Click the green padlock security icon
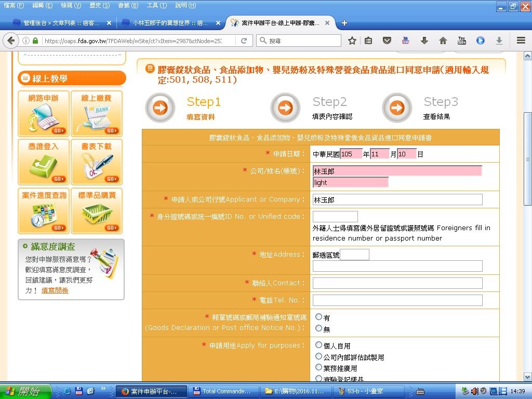The height and width of the screenshot is (399, 532). 35,41
